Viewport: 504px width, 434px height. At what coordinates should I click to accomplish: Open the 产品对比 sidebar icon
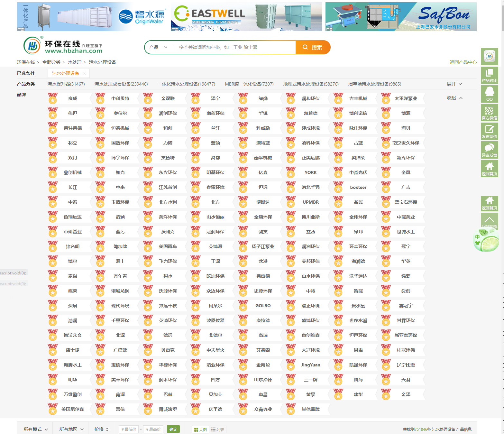coord(489,75)
